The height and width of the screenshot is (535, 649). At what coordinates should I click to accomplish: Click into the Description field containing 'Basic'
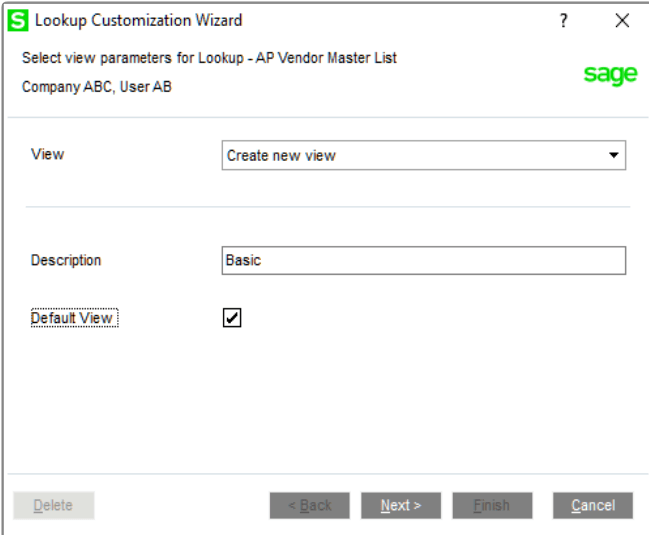click(423, 261)
